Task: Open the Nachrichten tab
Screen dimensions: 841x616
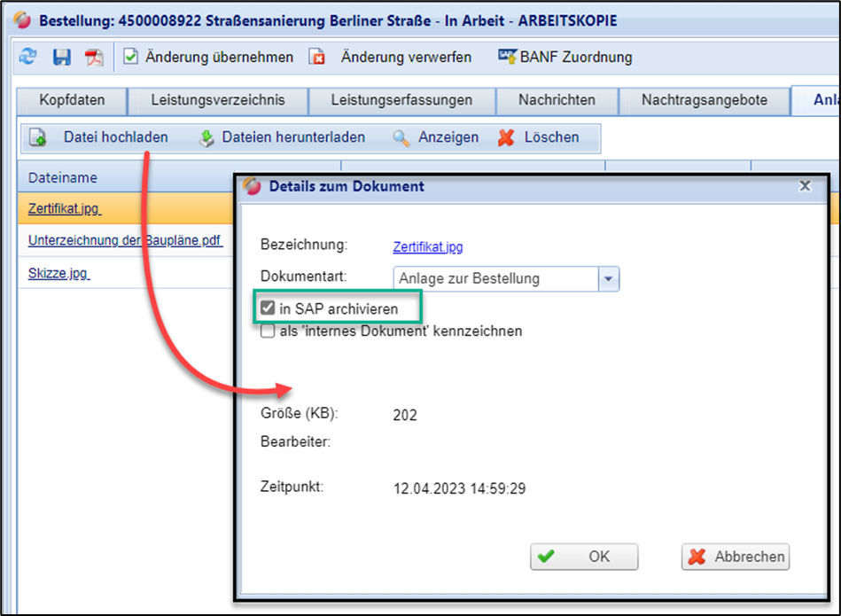Action: [x=556, y=100]
